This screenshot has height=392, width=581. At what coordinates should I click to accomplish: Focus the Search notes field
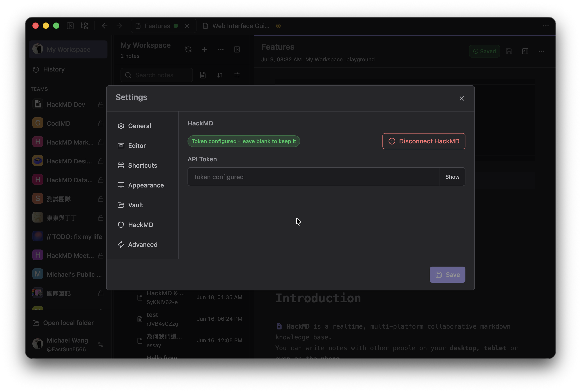[156, 75]
